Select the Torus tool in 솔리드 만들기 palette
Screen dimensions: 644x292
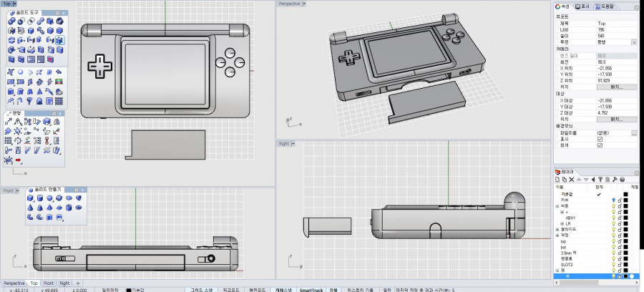pos(79,208)
